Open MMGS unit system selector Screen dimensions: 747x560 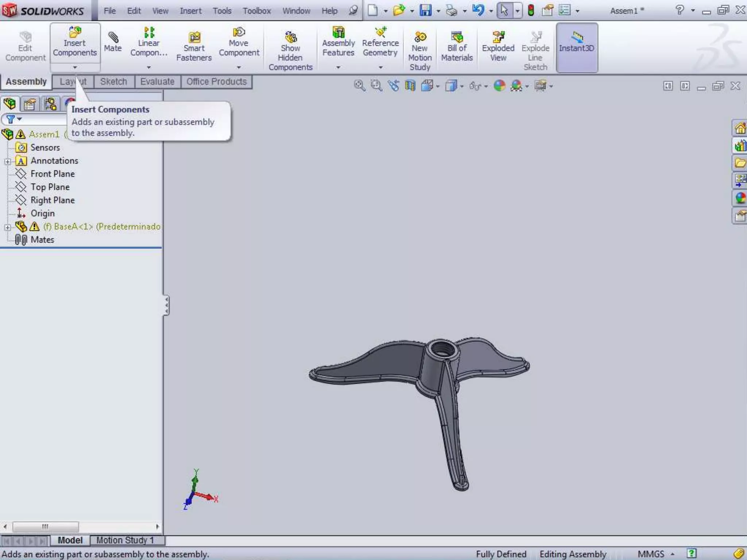655,554
